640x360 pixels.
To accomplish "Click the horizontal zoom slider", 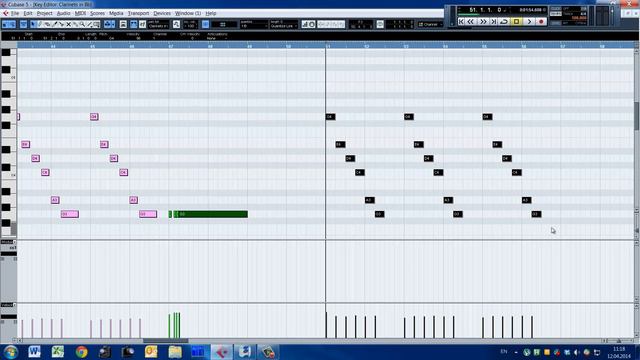I will coord(618,340).
